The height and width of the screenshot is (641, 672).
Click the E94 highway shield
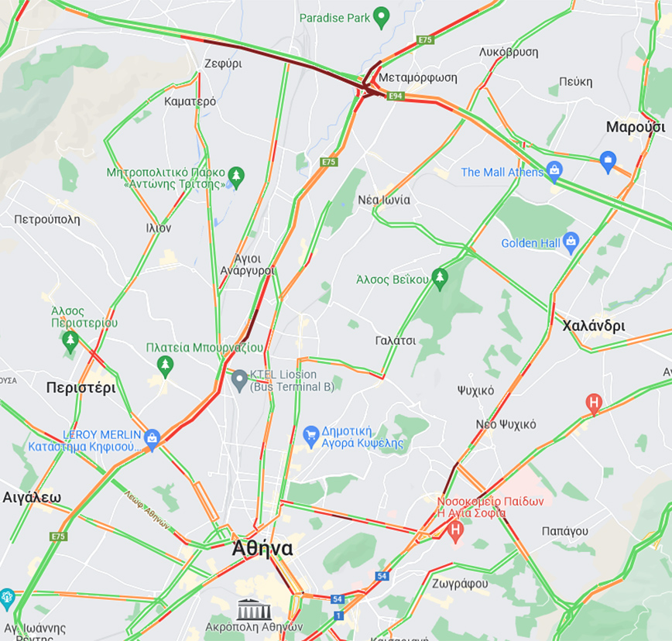click(x=396, y=95)
